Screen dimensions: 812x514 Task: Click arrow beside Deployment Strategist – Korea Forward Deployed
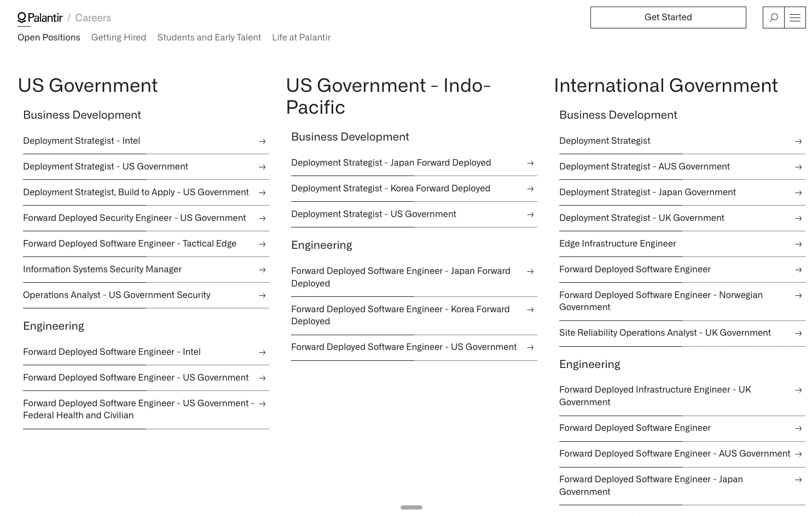click(530, 189)
